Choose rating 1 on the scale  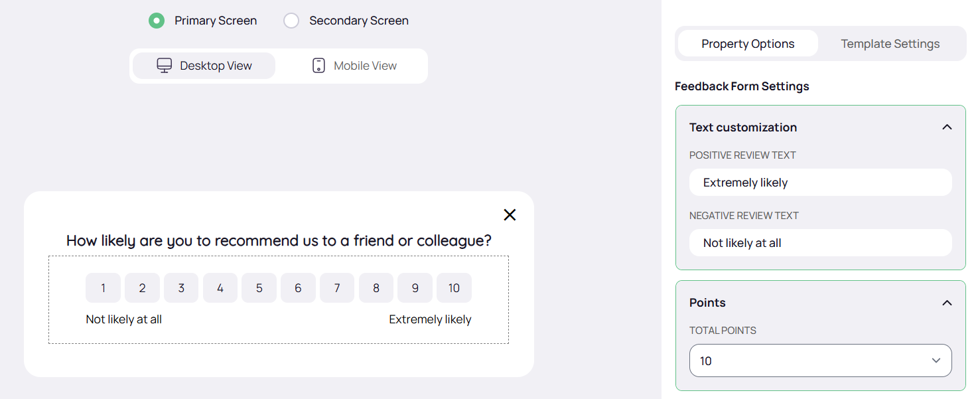pyautogui.click(x=103, y=288)
